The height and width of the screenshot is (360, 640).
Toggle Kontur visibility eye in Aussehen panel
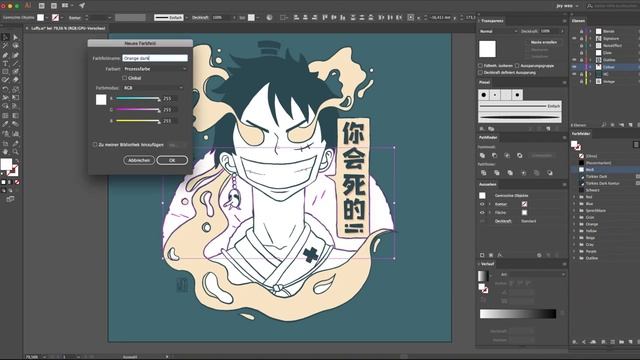[482, 204]
